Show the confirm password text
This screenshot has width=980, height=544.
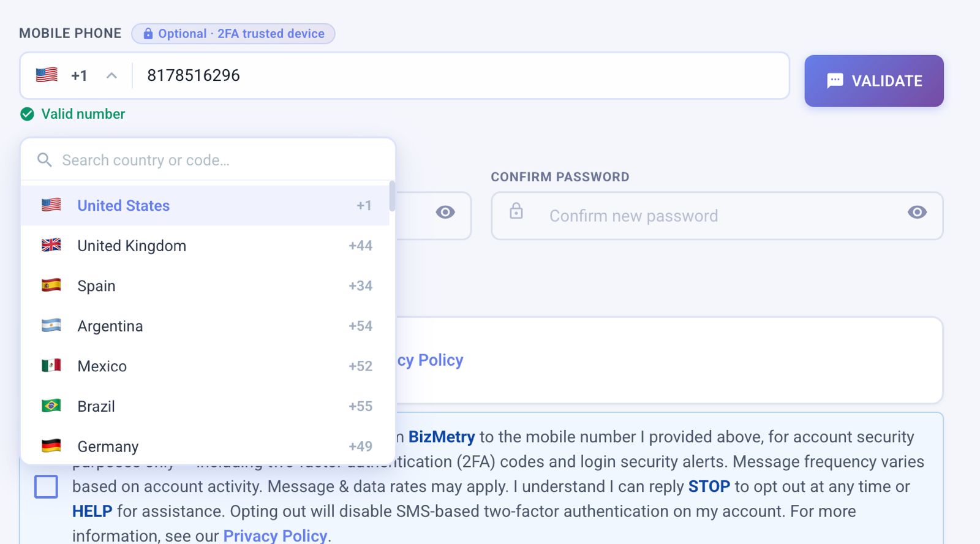[x=917, y=212]
